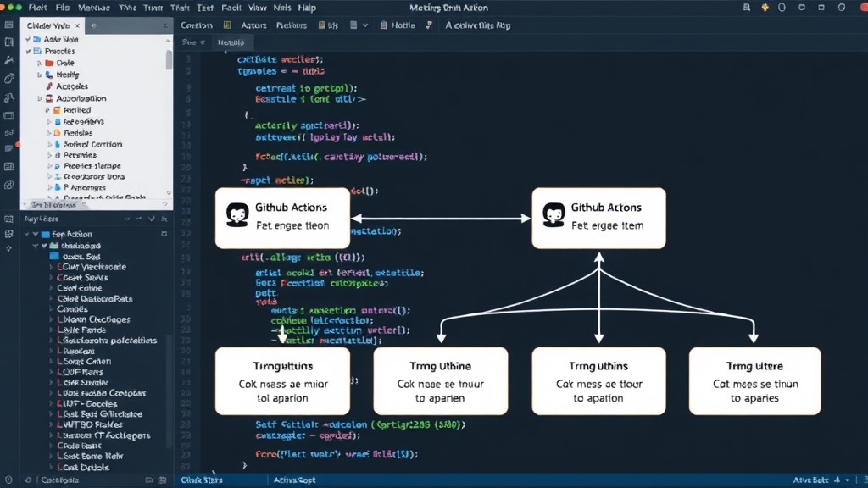Expand the Aoboriaation tree item
The width and height of the screenshot is (868, 488).
click(40, 98)
